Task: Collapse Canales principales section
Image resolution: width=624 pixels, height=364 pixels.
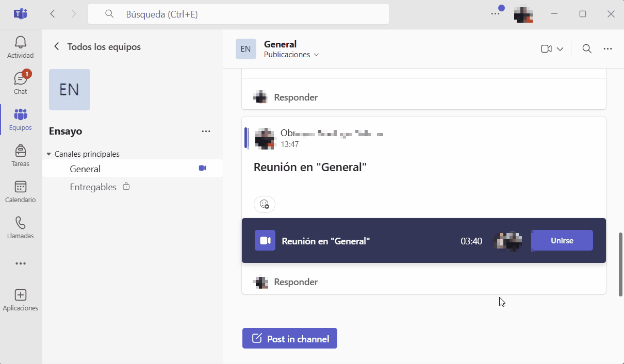Action: [49, 154]
